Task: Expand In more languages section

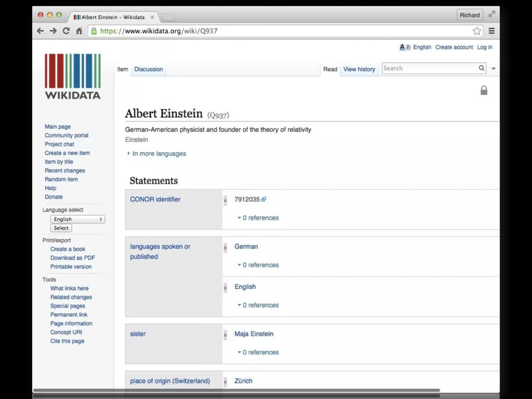Action: pos(159,154)
